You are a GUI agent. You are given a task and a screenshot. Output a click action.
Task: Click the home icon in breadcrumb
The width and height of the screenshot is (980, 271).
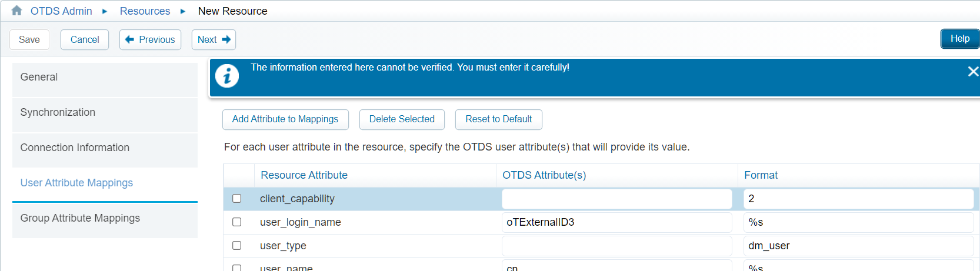click(x=16, y=11)
